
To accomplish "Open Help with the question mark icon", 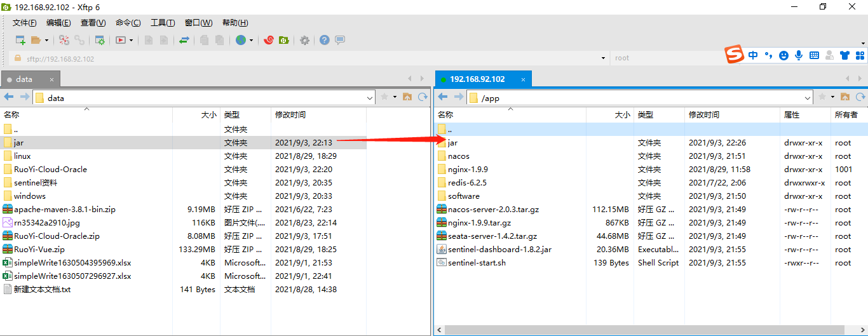I will [325, 40].
